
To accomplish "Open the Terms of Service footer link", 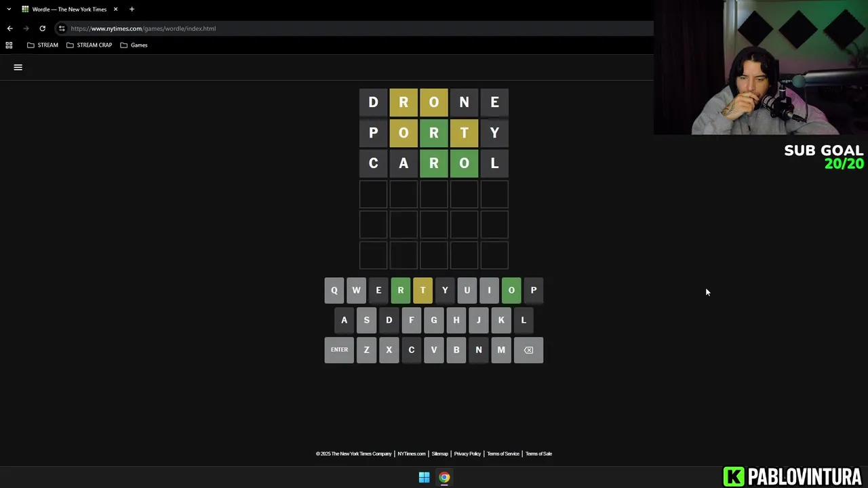I will 503,453.
